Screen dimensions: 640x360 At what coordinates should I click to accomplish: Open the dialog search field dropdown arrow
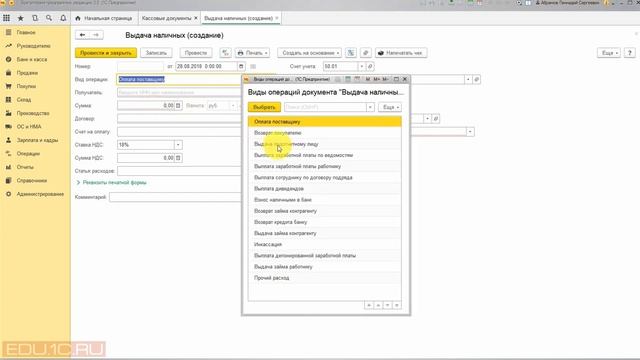click(370, 107)
